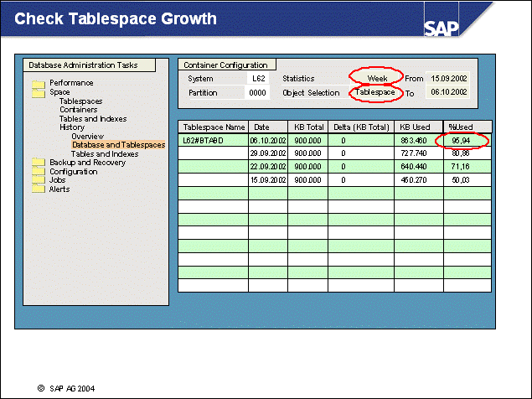Select the L62#BTABD tablespace row cell
This screenshot has width=532, height=399.
tap(212, 140)
